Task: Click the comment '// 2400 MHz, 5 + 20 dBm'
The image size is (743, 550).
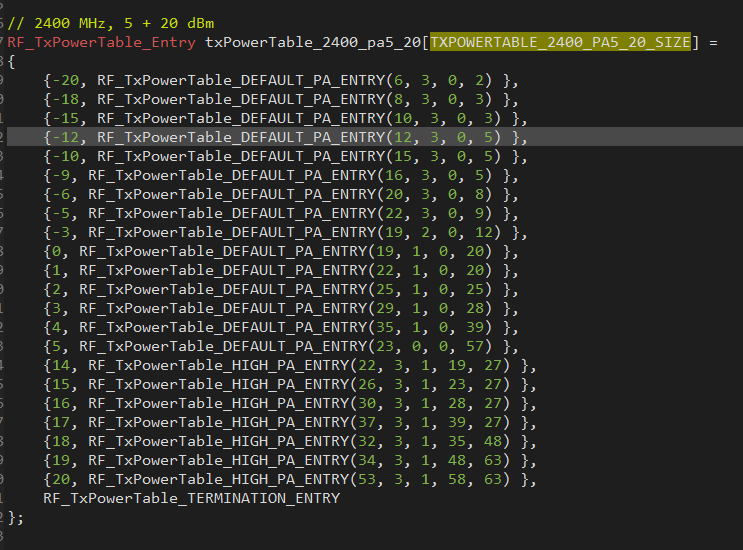Action: pos(111,23)
